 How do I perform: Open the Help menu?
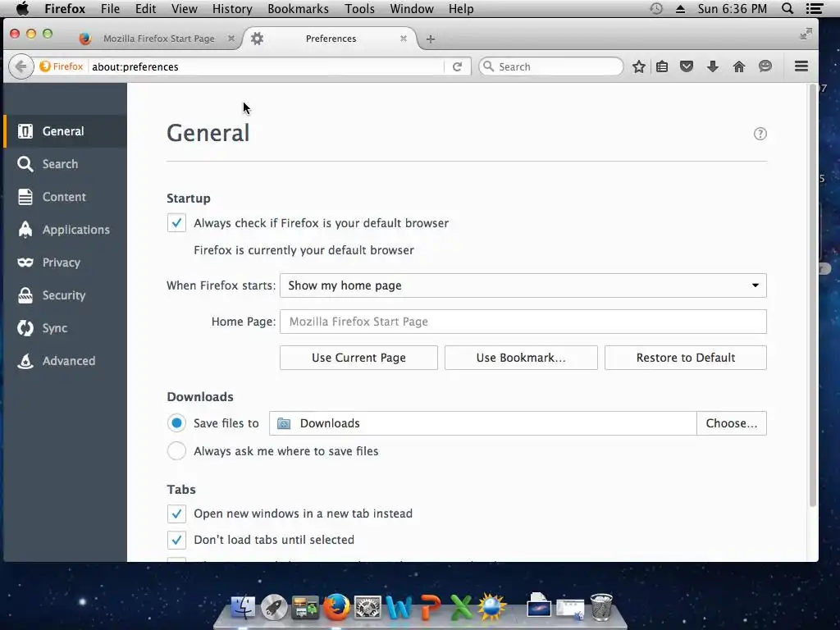(461, 8)
